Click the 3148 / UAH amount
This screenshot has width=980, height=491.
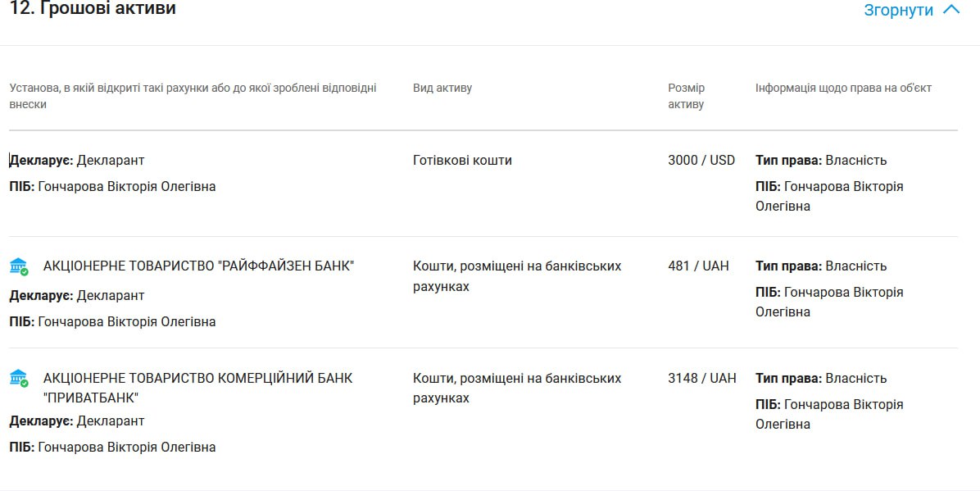click(702, 378)
